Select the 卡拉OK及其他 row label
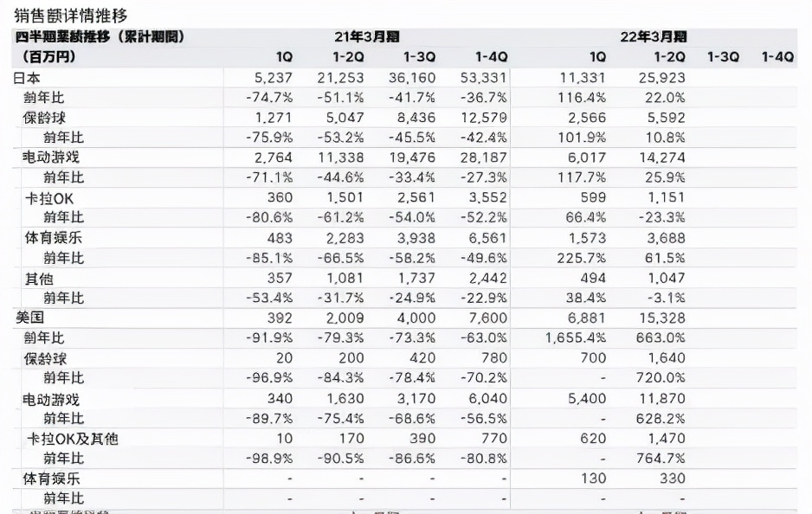Screen dimensions: 812x514 tap(74, 438)
